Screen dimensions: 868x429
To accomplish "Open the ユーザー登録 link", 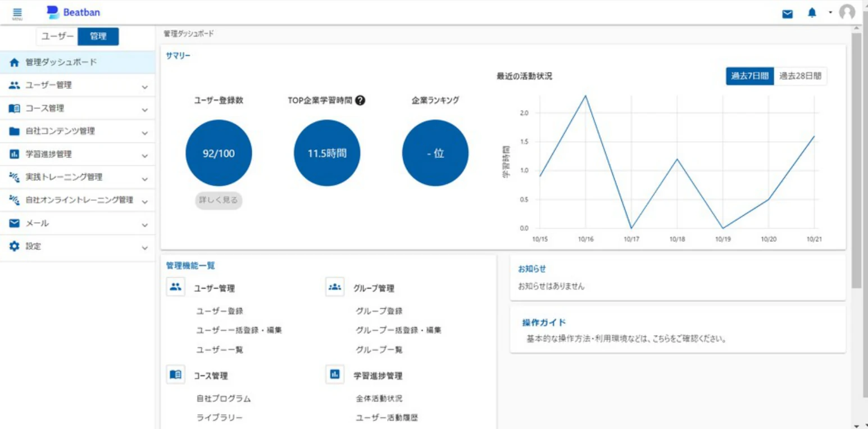I will (220, 311).
